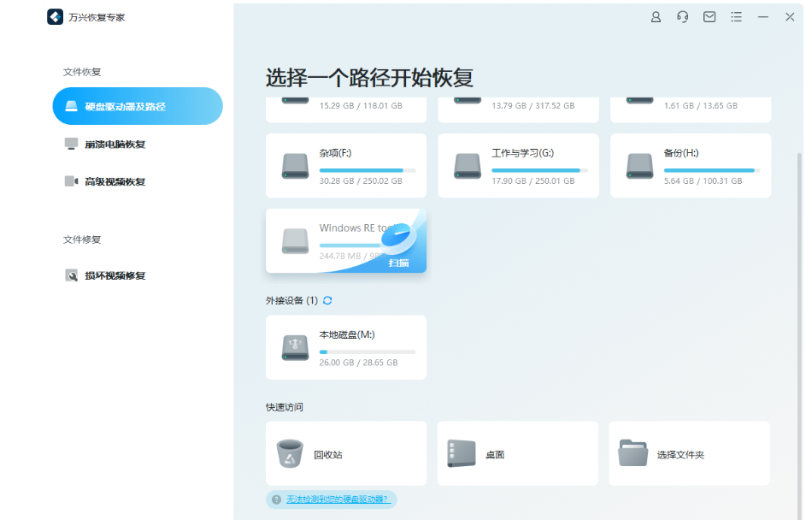
Task: Select 硬盘驱动器及路径 in sidebar
Action: pos(137,105)
